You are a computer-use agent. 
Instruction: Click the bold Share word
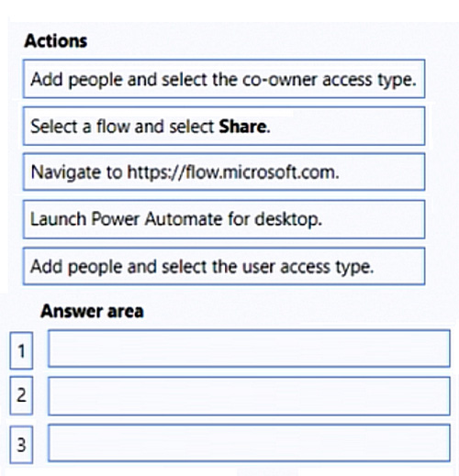tap(242, 127)
